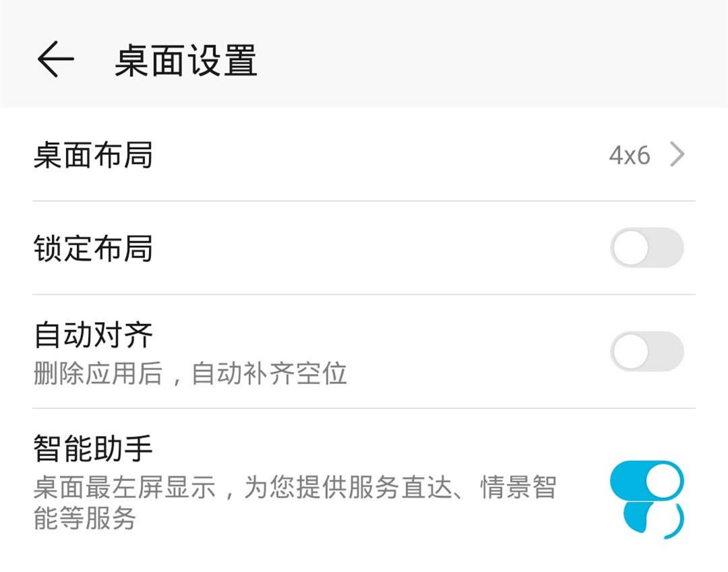Image resolution: width=728 pixels, height=572 pixels.
Task: Click the 智能助手 heading
Action: click(93, 449)
